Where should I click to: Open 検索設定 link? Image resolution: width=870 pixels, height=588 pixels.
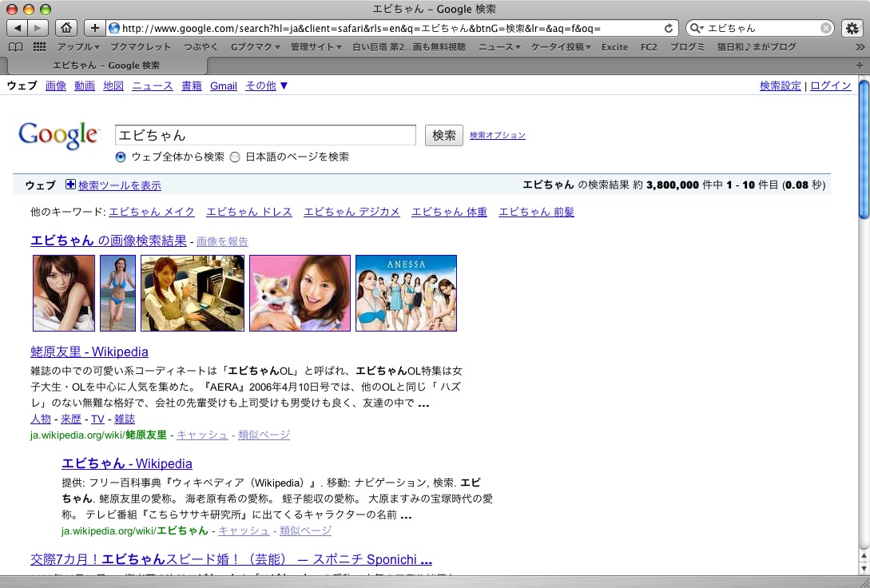(x=781, y=86)
